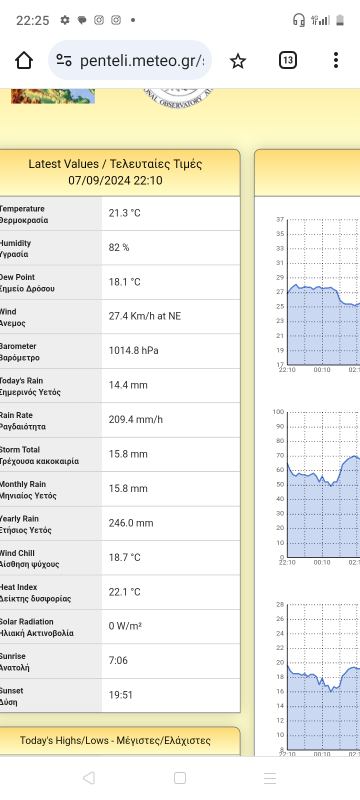Select barometer value 1014.8 hPa
This screenshot has width=360, height=800.
tap(134, 351)
